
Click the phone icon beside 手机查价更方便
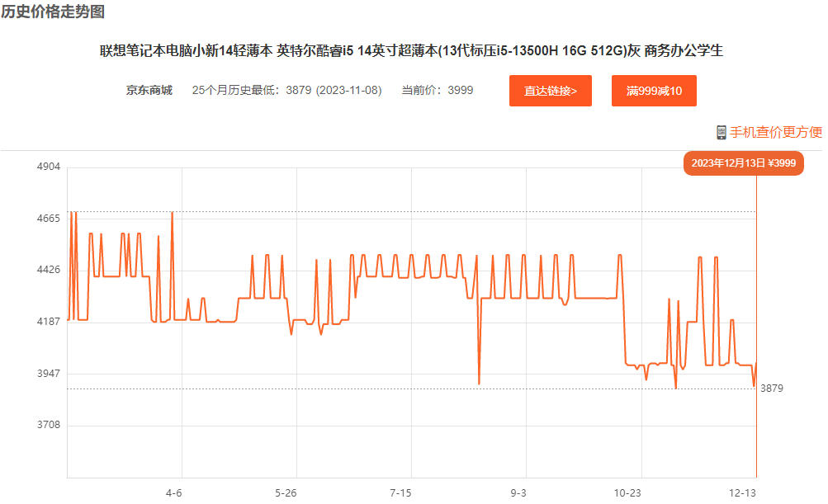coord(722,133)
